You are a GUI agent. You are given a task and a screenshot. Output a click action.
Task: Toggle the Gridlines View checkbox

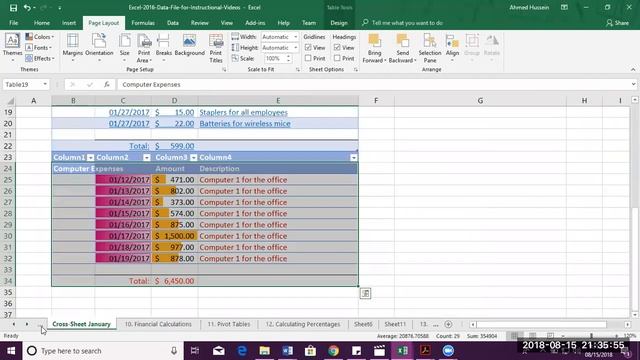[x=308, y=48]
